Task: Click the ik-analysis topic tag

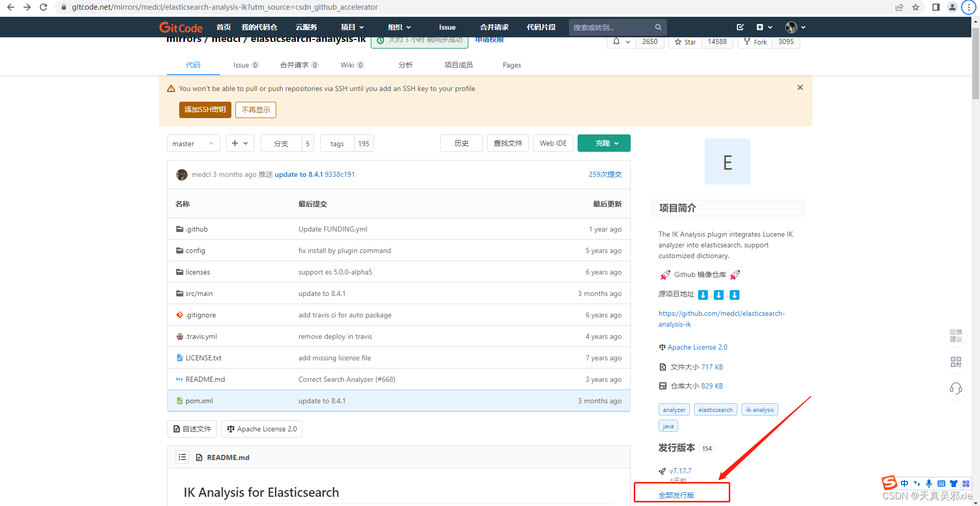Action: pyautogui.click(x=759, y=409)
